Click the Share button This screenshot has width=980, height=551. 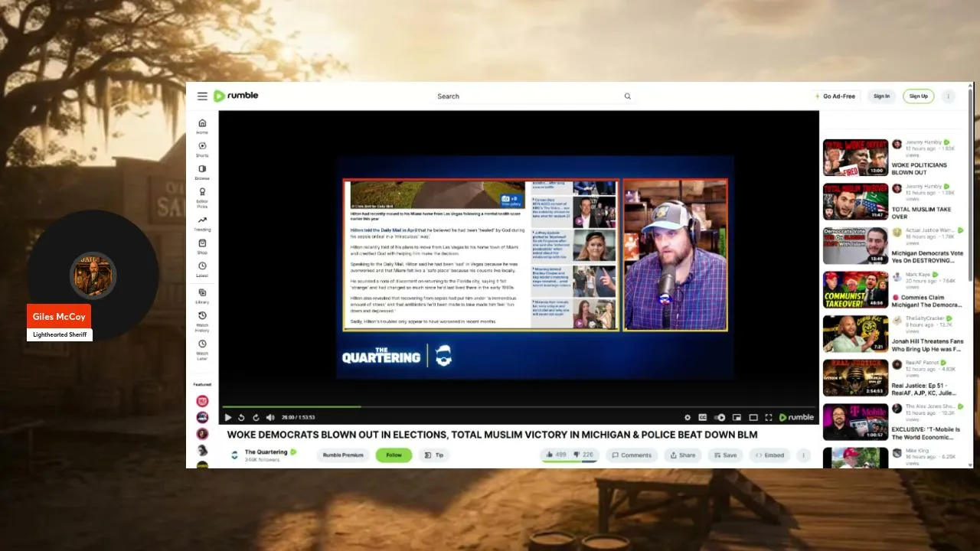682,455
